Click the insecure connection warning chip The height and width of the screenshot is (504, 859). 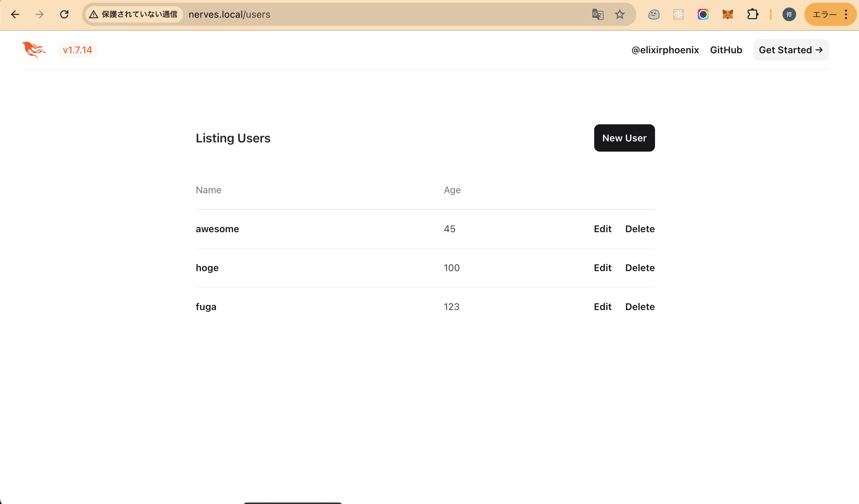134,14
